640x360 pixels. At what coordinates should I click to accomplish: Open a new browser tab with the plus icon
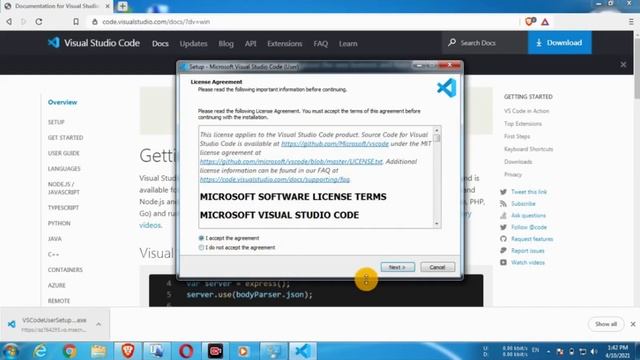122,6
